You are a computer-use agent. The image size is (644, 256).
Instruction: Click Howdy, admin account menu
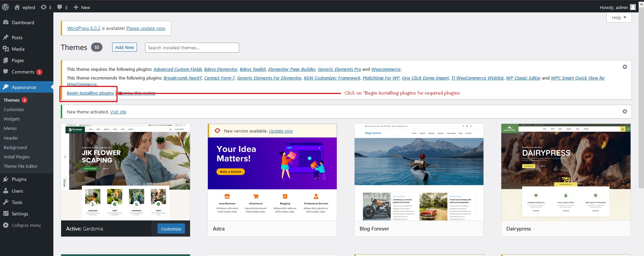(x=617, y=7)
